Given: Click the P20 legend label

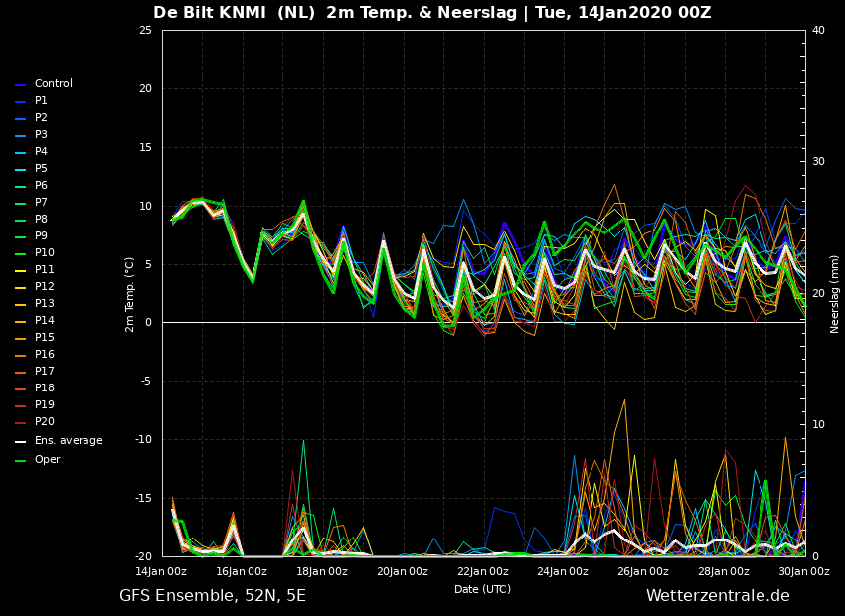Looking at the screenshot, I should click(x=44, y=422).
